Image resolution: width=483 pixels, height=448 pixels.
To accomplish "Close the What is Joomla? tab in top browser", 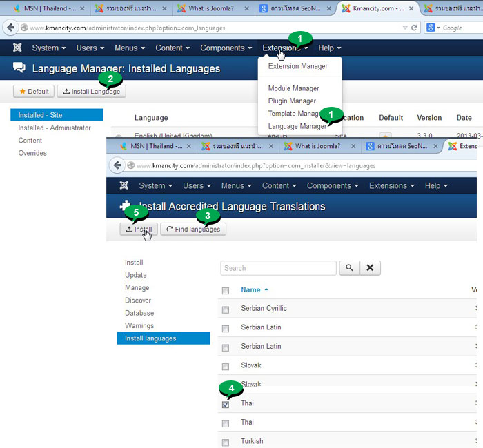I will click(247, 8).
